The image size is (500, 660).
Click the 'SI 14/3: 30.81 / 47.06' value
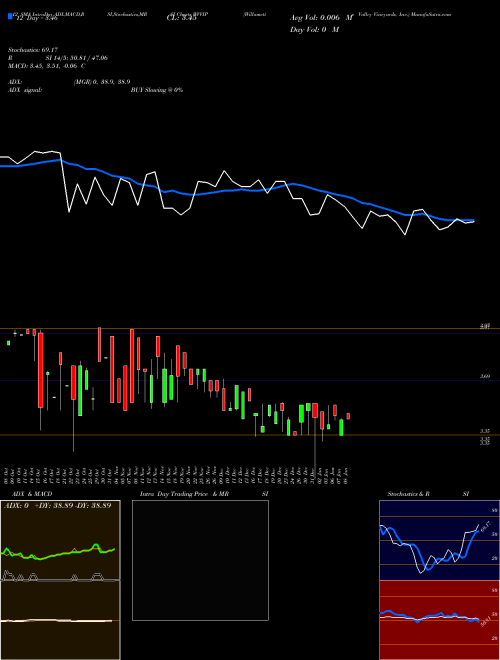[77, 58]
